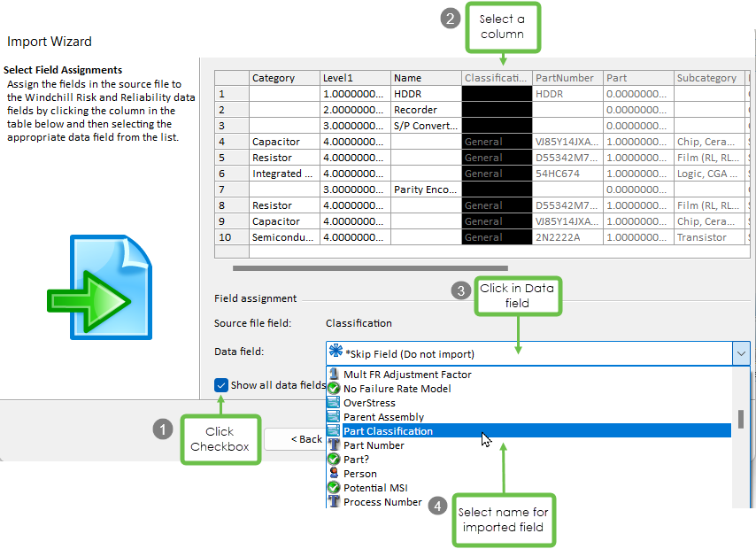The image size is (756, 549).
Task: Go back with the < Back button
Action: point(295,439)
